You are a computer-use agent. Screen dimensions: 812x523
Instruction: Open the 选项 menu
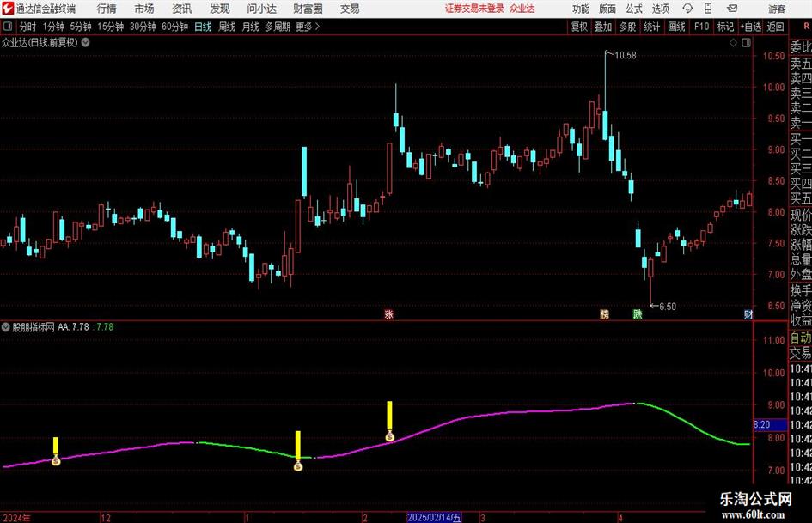[661, 9]
